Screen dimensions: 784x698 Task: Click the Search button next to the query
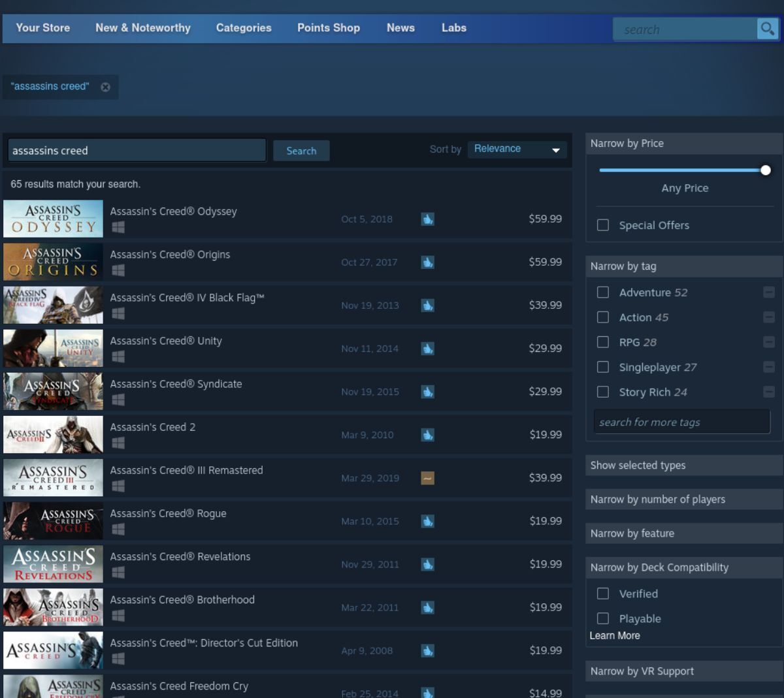click(301, 151)
